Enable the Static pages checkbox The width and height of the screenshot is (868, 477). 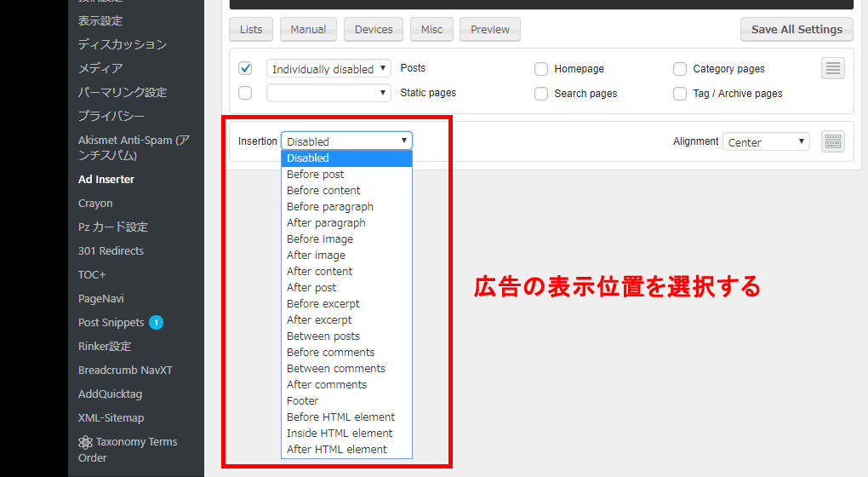click(245, 93)
